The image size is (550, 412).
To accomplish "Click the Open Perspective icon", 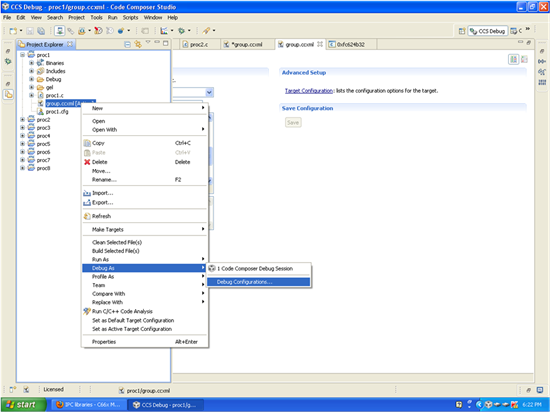I will (x=462, y=31).
